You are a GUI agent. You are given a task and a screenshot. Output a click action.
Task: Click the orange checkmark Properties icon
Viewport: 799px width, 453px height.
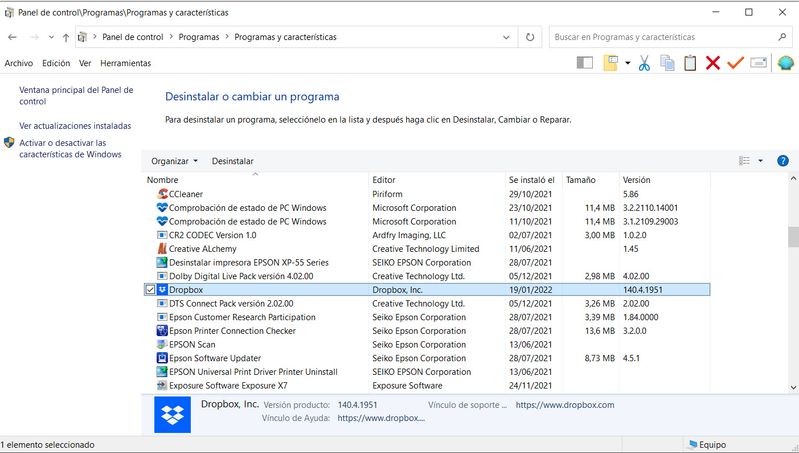click(736, 63)
